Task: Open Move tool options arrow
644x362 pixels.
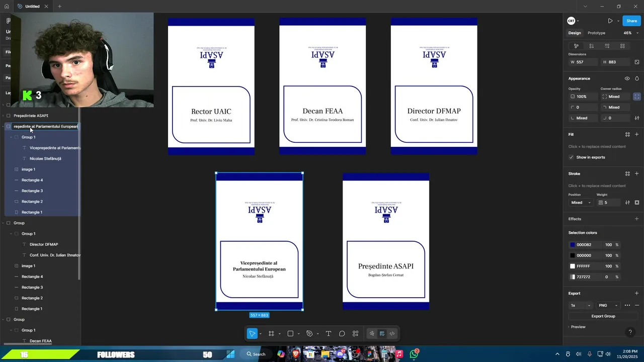Action: 260,334
